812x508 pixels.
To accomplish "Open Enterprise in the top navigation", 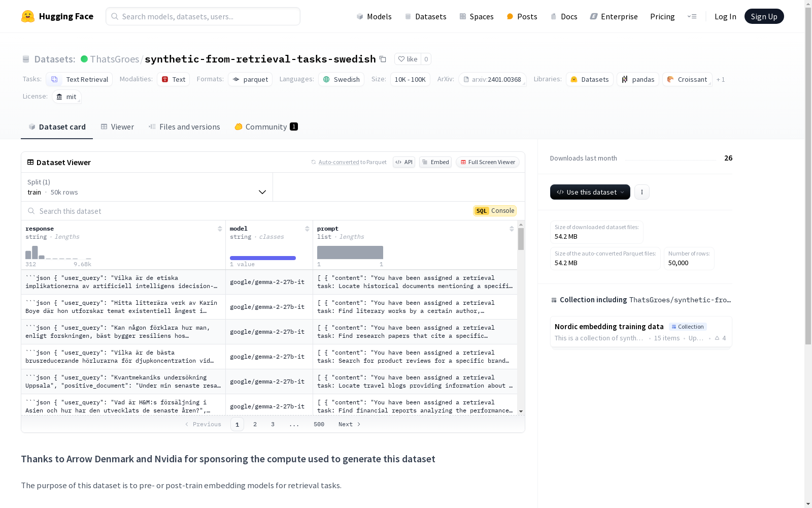I will click(614, 16).
